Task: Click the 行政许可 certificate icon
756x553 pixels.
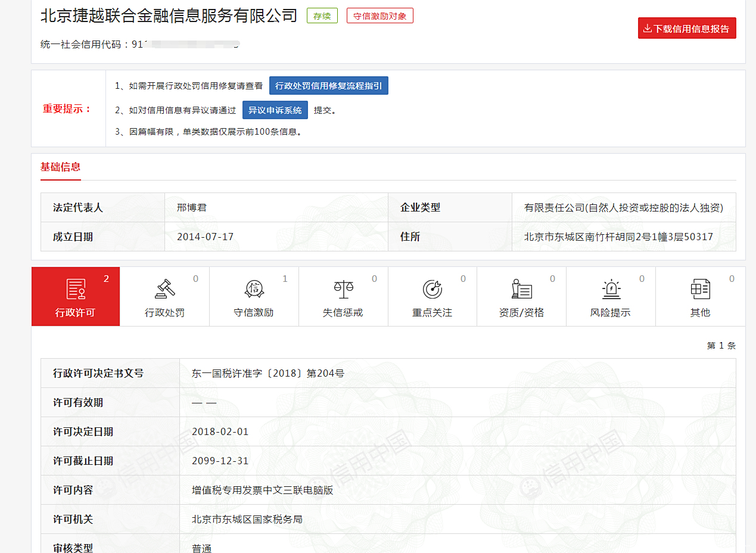Action: tap(76, 289)
